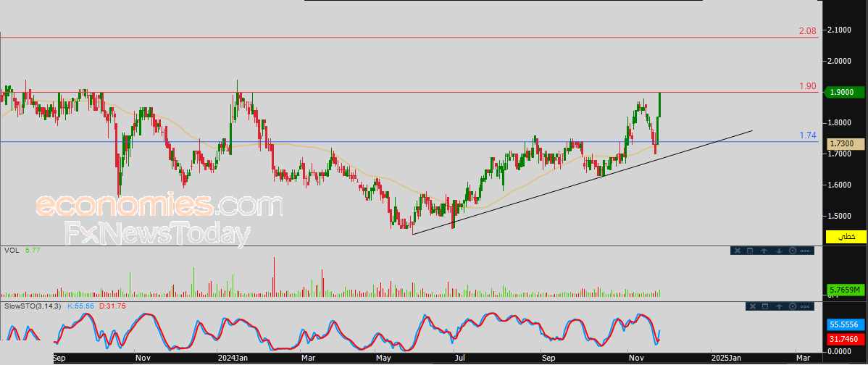
Task: Click the Jul date axis label
Action: tap(459, 358)
